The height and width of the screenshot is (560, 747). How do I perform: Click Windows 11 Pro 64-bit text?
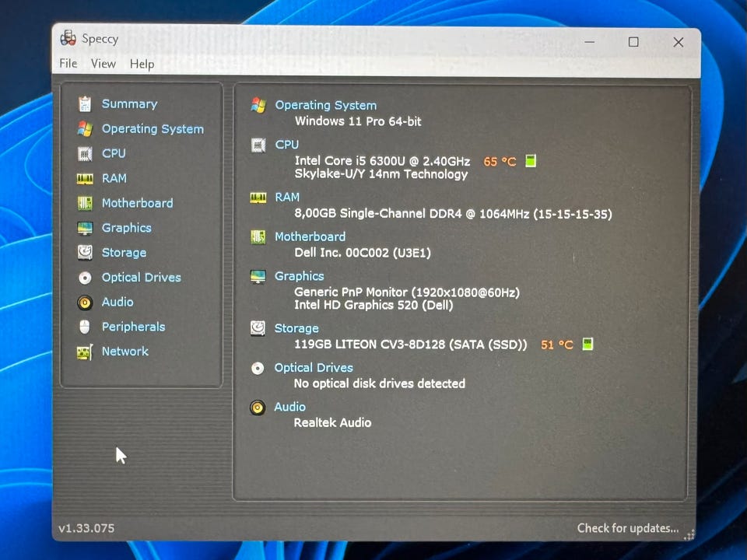click(358, 121)
